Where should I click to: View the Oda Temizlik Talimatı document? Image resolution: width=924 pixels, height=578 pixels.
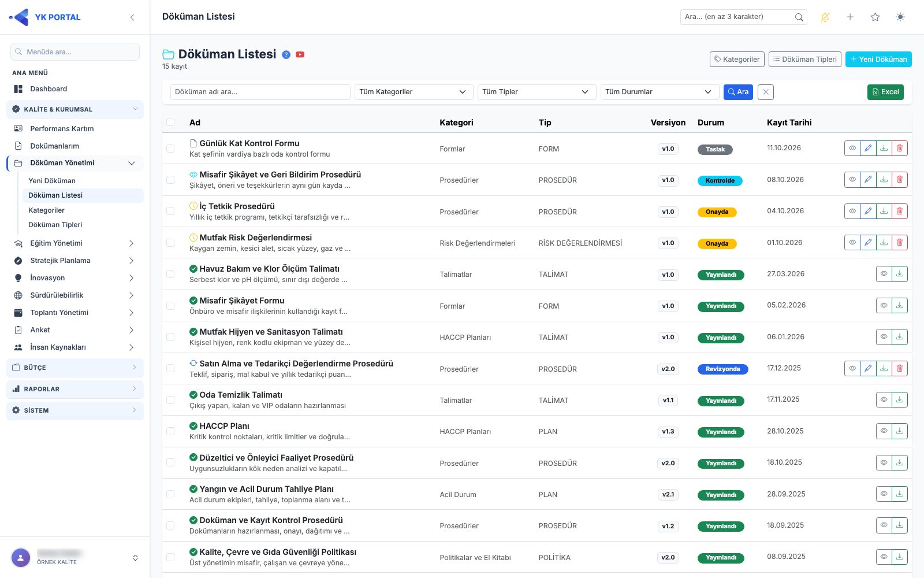[884, 400]
